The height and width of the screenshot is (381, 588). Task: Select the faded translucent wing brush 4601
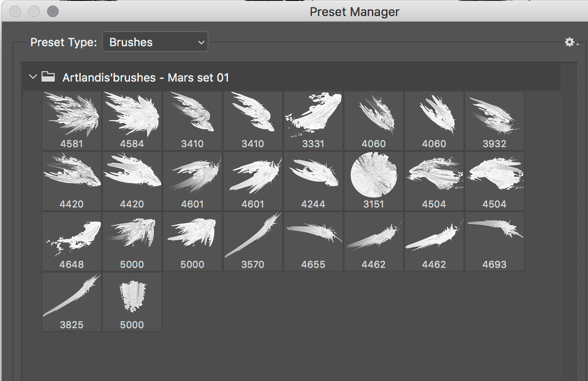pyautogui.click(x=193, y=181)
